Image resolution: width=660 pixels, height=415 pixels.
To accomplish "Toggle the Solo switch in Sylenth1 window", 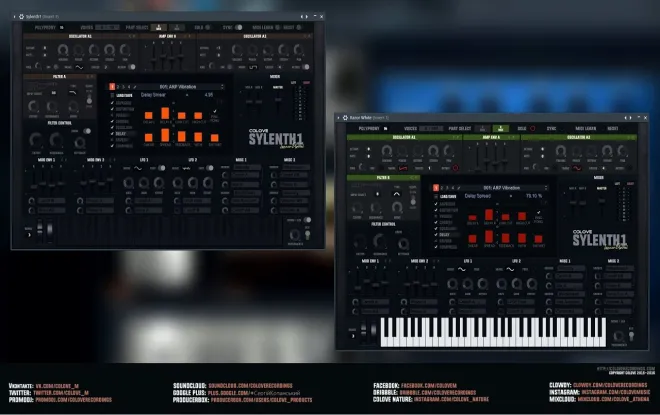I will [x=208, y=27].
